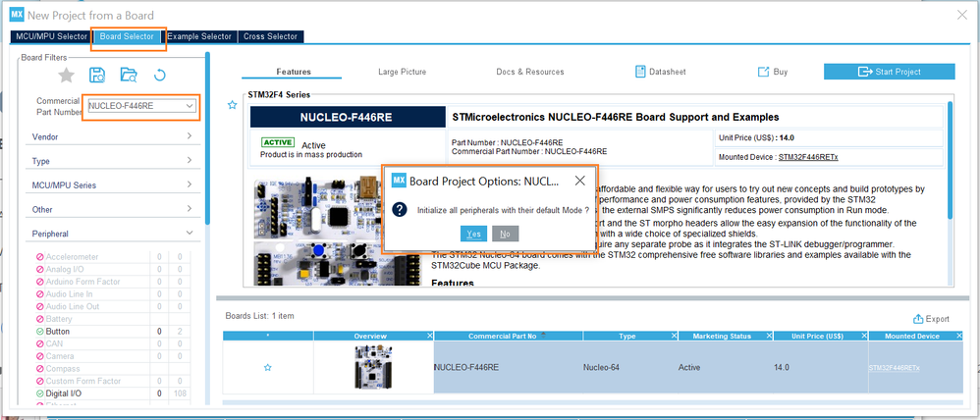Viewport: 980px width, 420px height.
Task: Reset all board filters
Action: tap(159, 76)
